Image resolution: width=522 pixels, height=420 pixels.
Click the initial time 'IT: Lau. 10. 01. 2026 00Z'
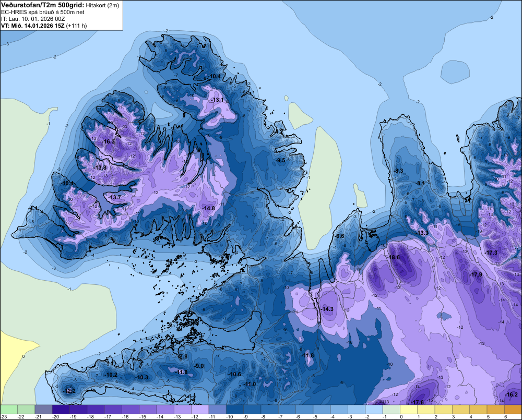tap(33, 19)
